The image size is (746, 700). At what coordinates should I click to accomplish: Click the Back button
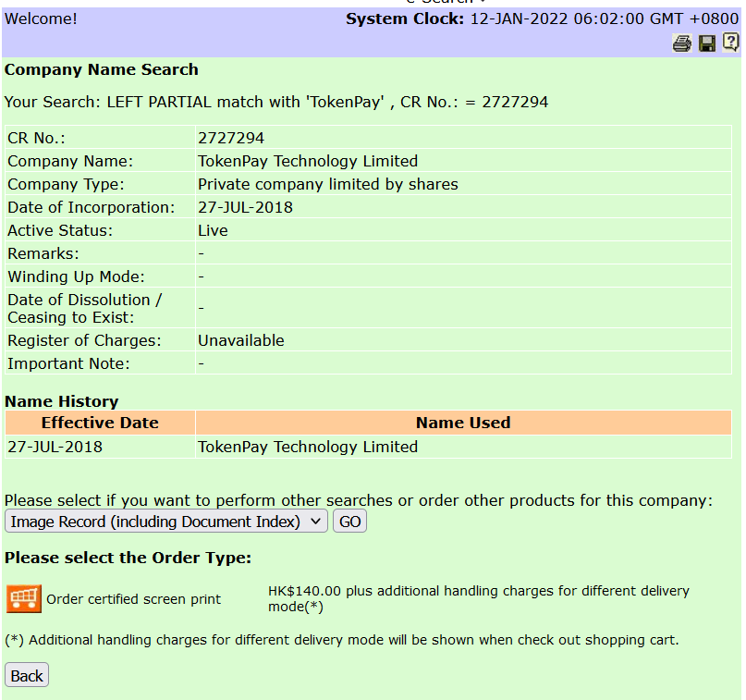[27, 675]
